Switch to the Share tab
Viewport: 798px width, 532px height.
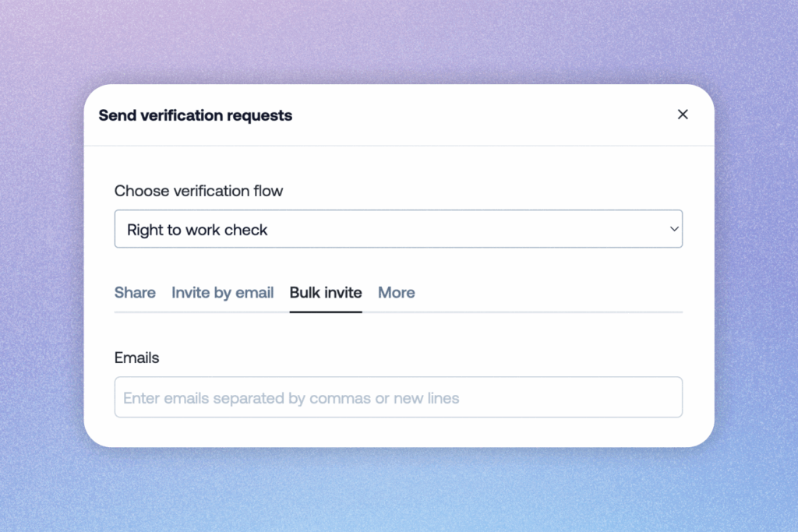click(135, 293)
